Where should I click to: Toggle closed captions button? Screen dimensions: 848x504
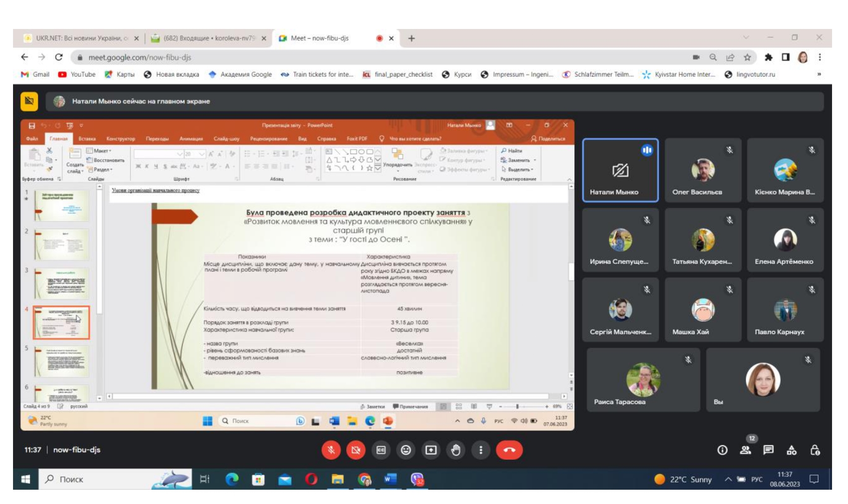[x=381, y=450]
